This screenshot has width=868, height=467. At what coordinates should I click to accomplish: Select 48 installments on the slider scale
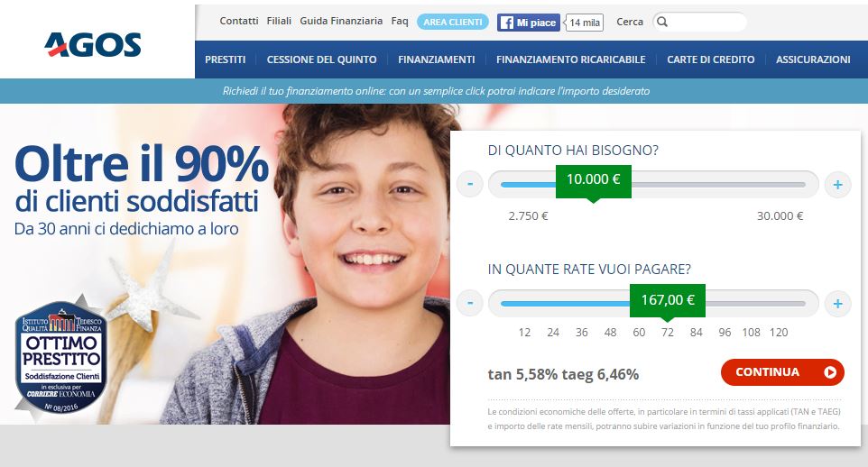[610, 332]
